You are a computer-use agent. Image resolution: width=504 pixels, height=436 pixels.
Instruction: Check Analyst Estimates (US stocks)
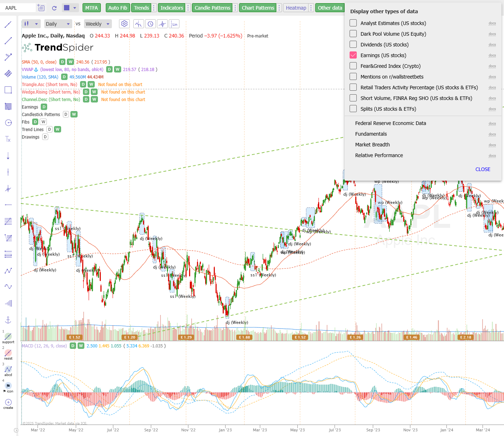point(353,23)
